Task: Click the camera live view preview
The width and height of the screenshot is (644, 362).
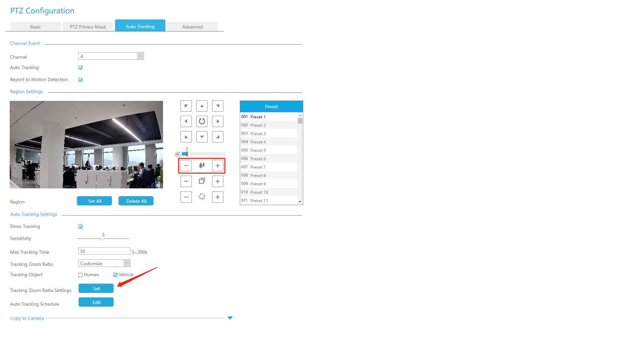Action: [86, 144]
